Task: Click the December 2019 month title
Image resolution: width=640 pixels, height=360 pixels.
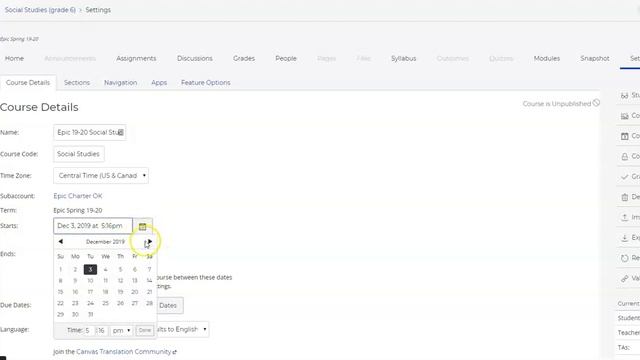Action: click(105, 242)
